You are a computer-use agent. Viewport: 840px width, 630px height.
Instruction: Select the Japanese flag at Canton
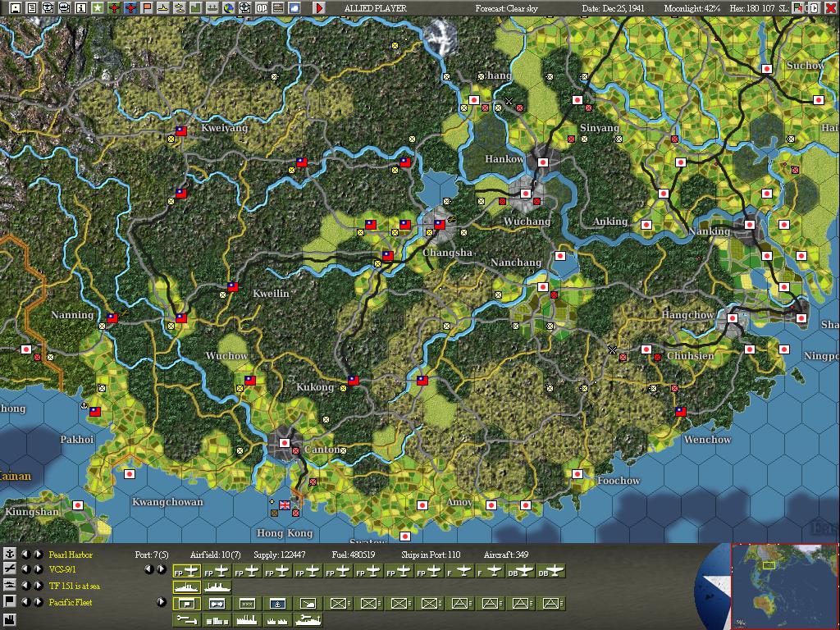pos(285,443)
